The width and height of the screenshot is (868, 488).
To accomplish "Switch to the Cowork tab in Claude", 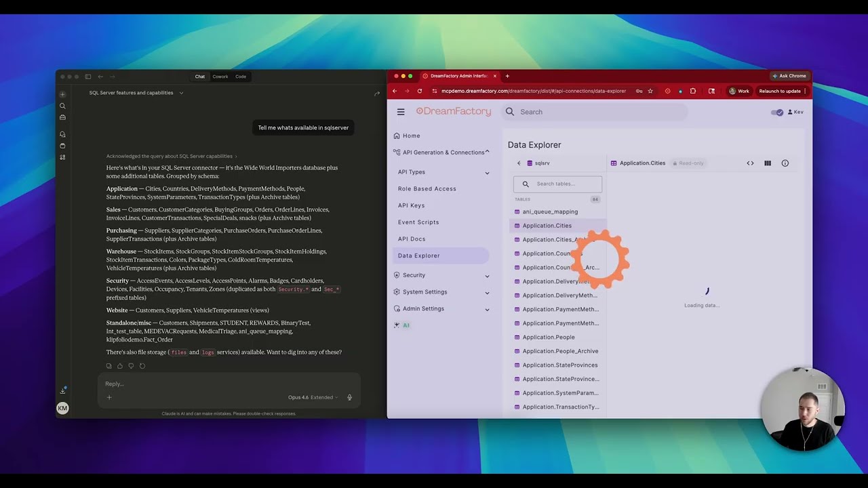I will (x=220, y=77).
